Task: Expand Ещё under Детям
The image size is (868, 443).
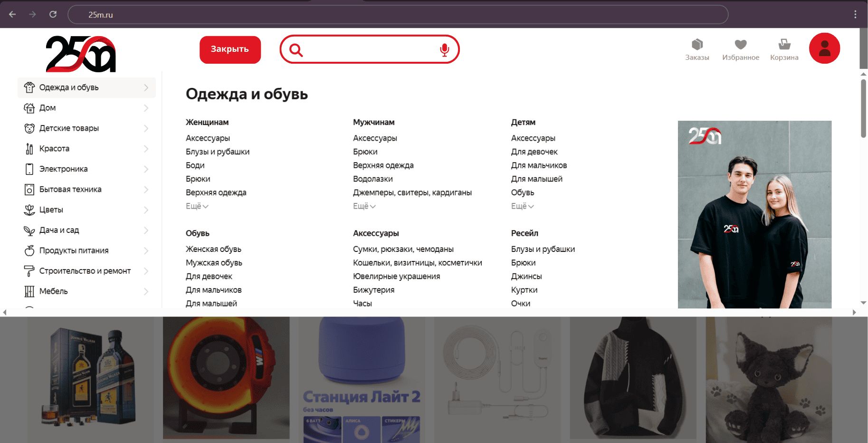Action: pyautogui.click(x=522, y=206)
